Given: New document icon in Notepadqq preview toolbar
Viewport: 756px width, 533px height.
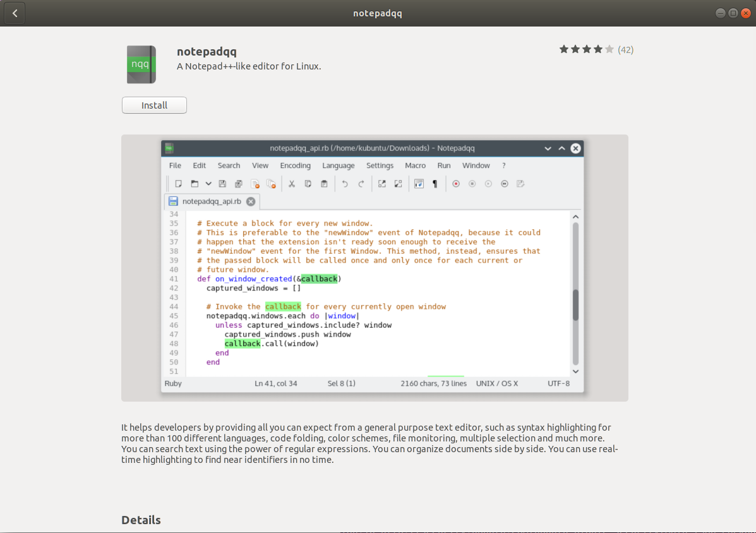Looking at the screenshot, I should click(x=178, y=184).
